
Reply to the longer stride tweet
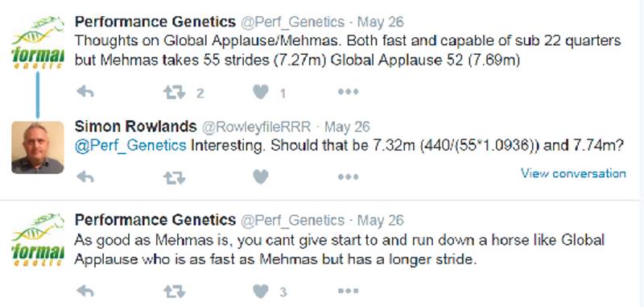pos(85,291)
